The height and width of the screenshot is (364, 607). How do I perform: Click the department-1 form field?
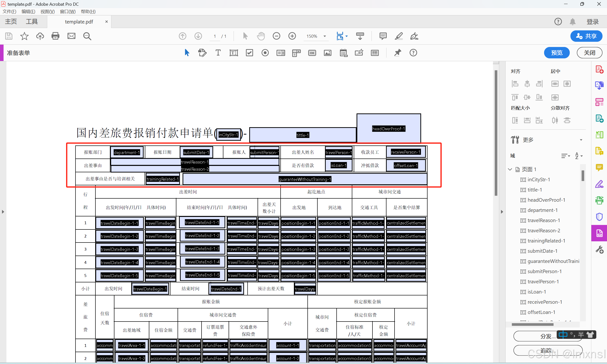[127, 152]
